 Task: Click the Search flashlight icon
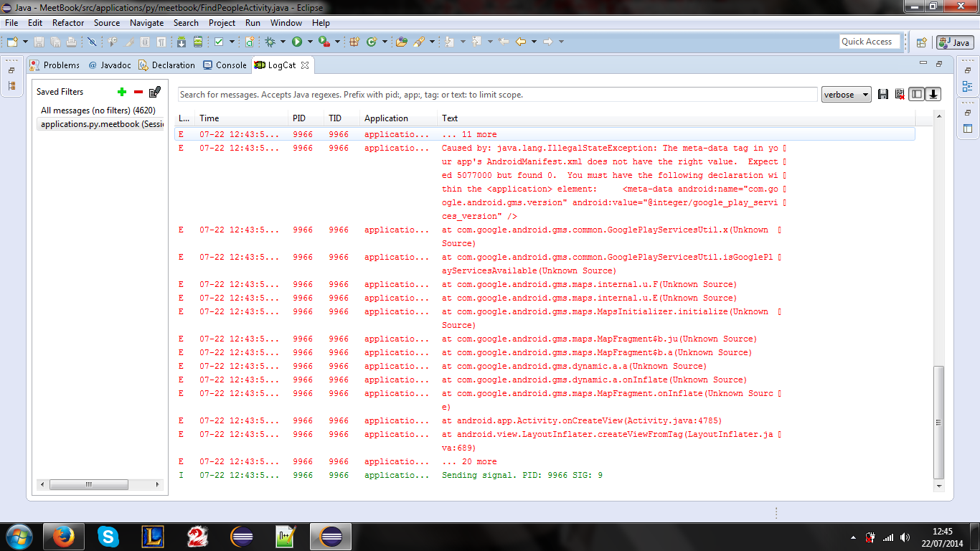[x=419, y=42]
